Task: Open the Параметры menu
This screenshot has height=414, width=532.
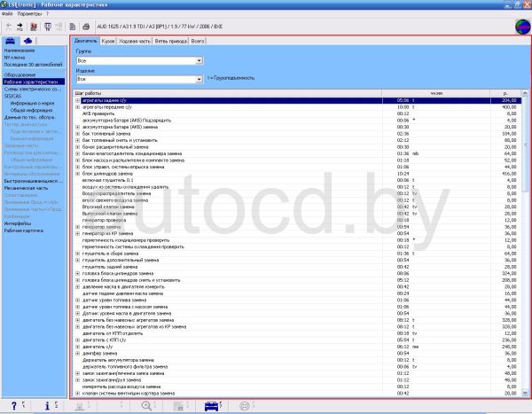Action: pos(29,14)
